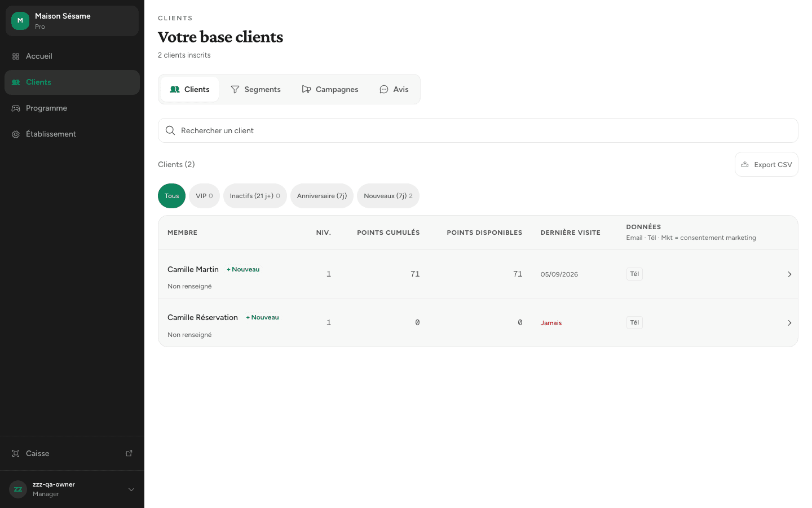Open the Maison Sésame workspace switcher
The image size is (812, 508).
pyautogui.click(x=72, y=21)
